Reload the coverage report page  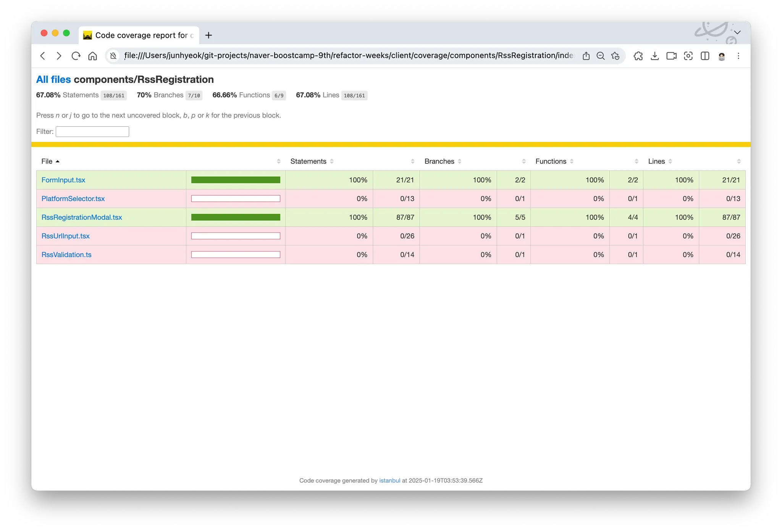tap(76, 56)
